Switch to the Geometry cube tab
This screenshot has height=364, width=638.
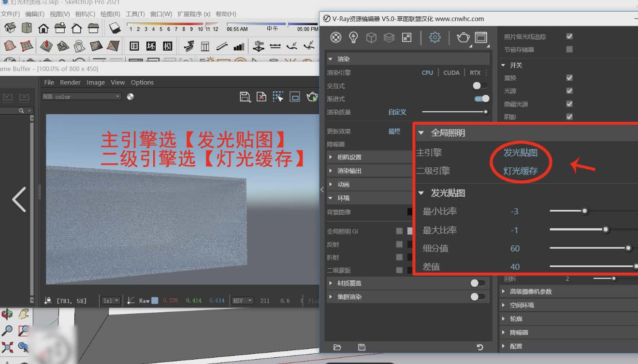(371, 38)
